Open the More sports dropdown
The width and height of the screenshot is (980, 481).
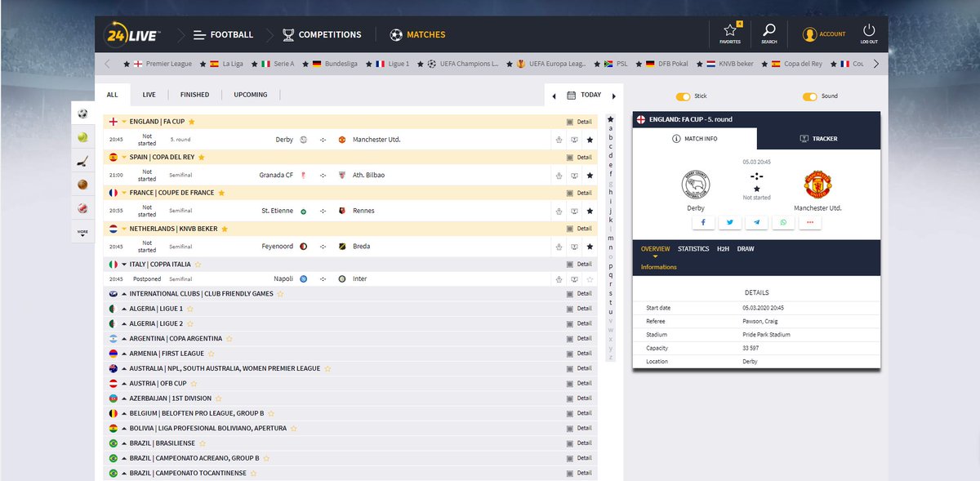click(x=82, y=232)
